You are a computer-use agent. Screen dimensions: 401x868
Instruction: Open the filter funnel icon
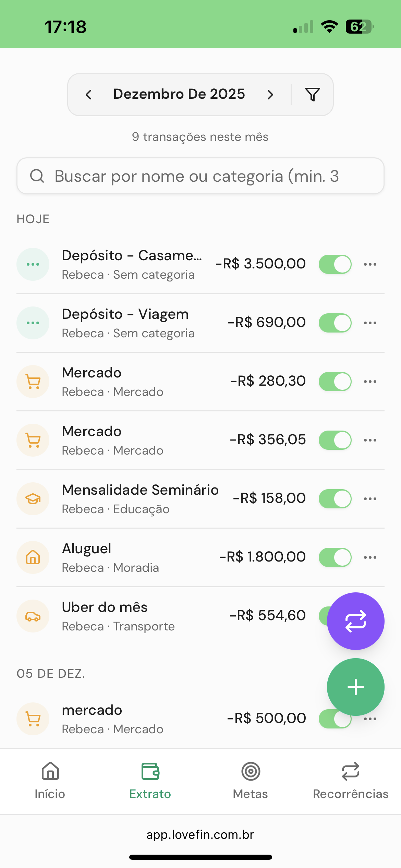pos(312,94)
